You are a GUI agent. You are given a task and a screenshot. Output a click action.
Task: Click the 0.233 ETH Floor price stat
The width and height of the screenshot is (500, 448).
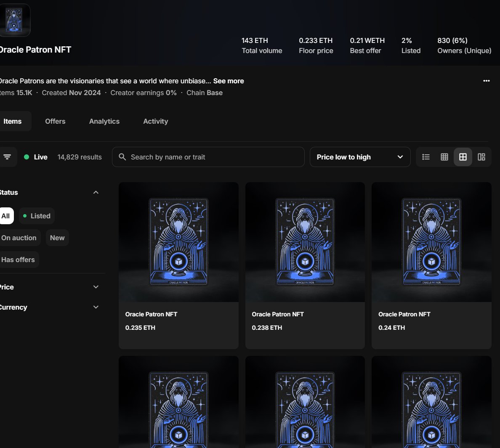click(x=316, y=45)
